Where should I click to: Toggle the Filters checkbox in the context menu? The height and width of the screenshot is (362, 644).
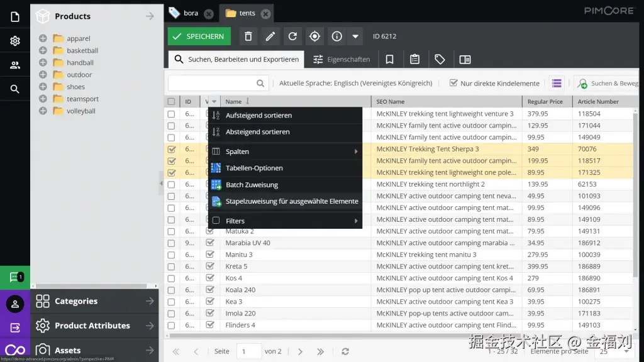216,221
